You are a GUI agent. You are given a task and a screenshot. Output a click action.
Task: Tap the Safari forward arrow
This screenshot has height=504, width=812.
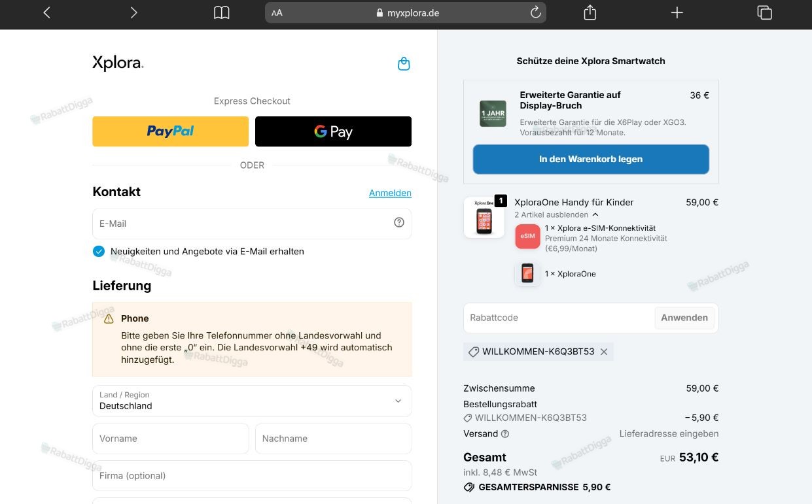(133, 12)
